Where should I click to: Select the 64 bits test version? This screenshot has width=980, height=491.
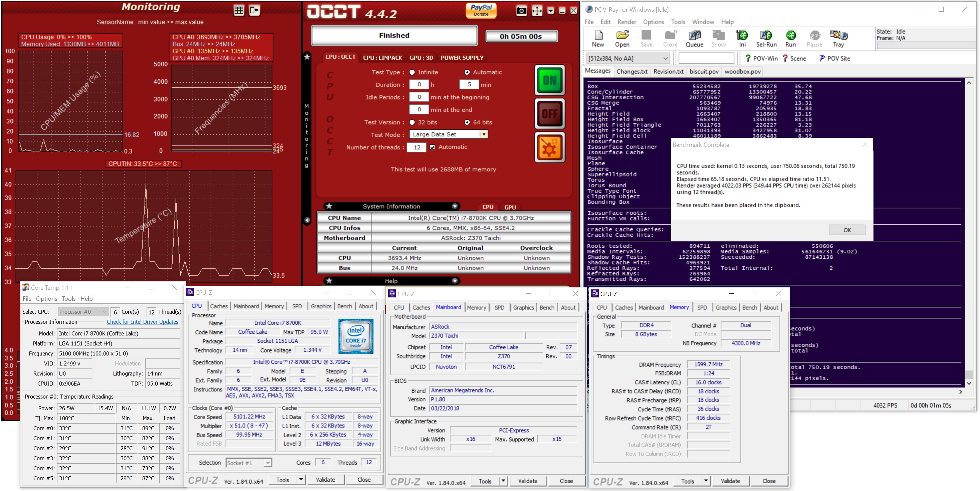pyautogui.click(x=467, y=122)
